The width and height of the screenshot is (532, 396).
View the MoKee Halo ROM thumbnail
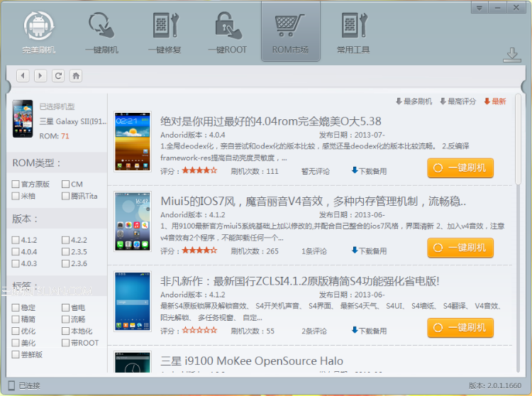[x=133, y=362]
